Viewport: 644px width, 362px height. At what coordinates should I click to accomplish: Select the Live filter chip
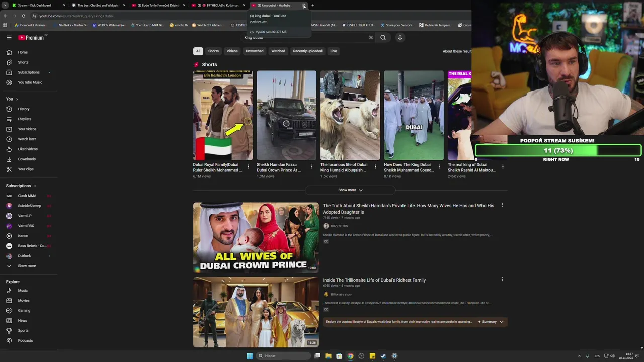[x=333, y=51]
